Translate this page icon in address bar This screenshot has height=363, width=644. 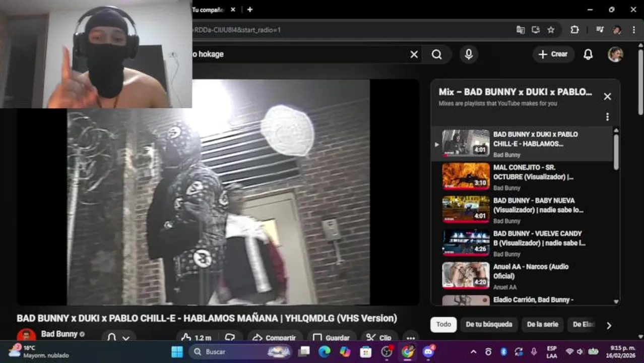click(x=521, y=30)
